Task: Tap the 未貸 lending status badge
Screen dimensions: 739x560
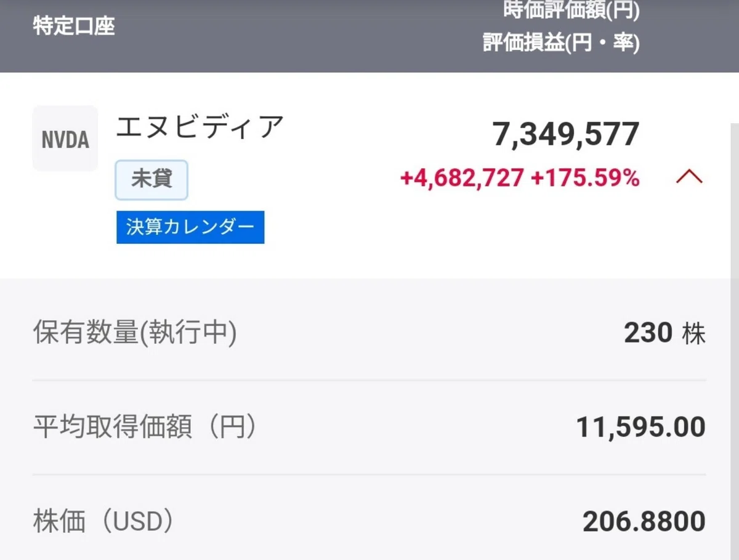Action: tap(151, 180)
